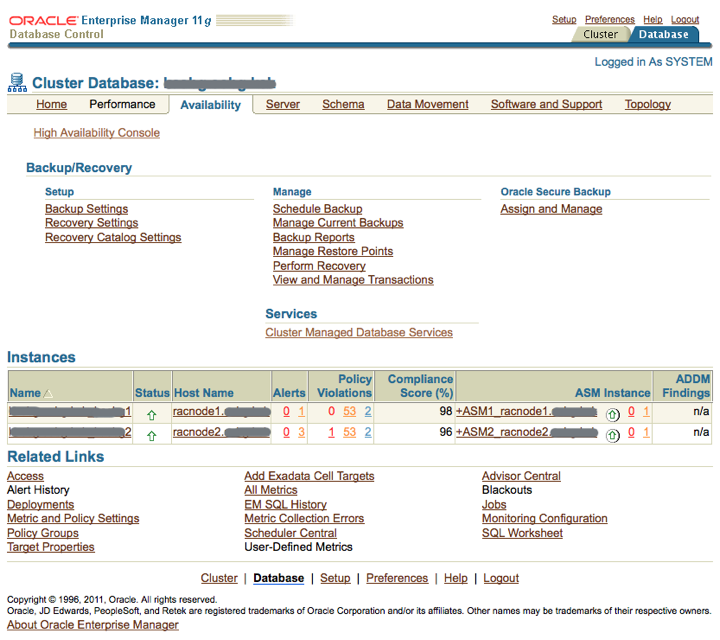Image resolution: width=720 pixels, height=640 pixels.
Task: Click the Setup link in the header
Action: pos(564,19)
